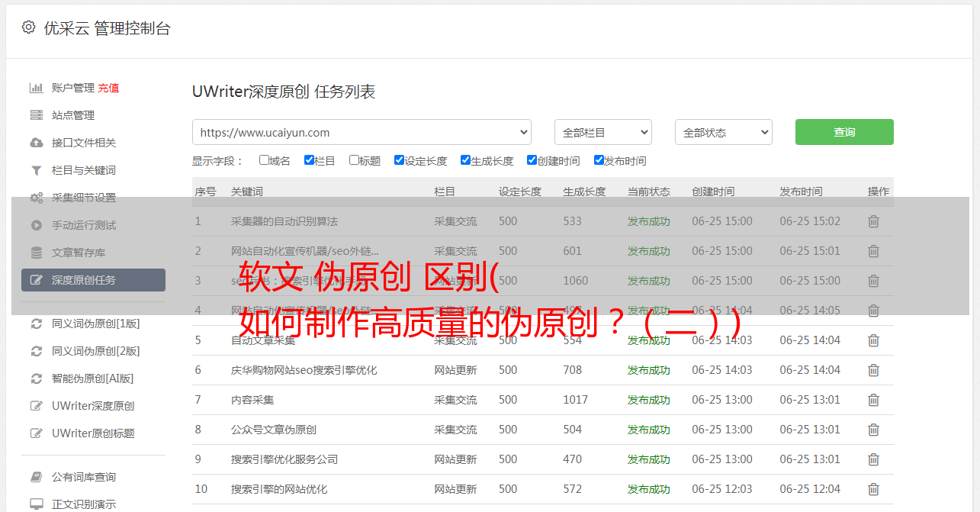980x512 pixels.
Task: Click generated length value 1017
Action: click(576, 400)
